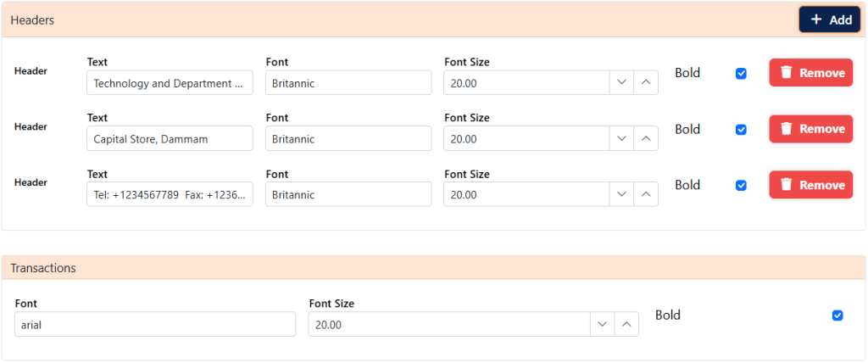Screen dimensions: 868x363
Task: Click the Transactions font field showing arial
Action: pyautogui.click(x=155, y=325)
